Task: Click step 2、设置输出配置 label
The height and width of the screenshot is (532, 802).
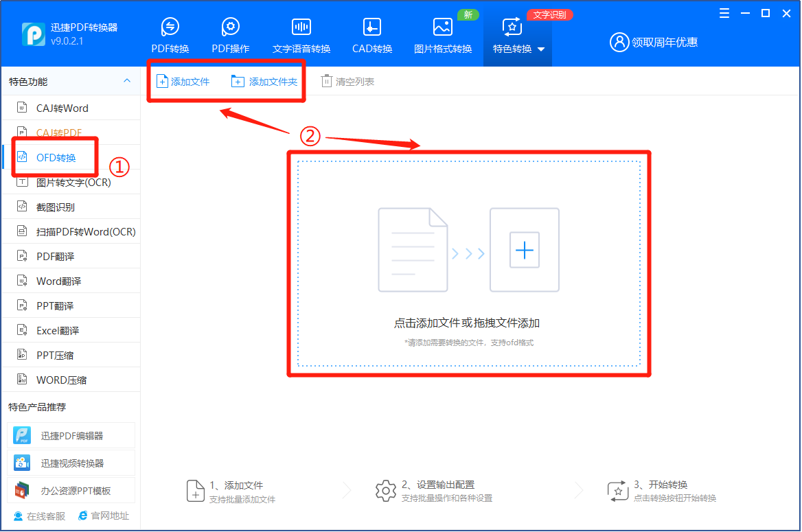Action: [438, 485]
